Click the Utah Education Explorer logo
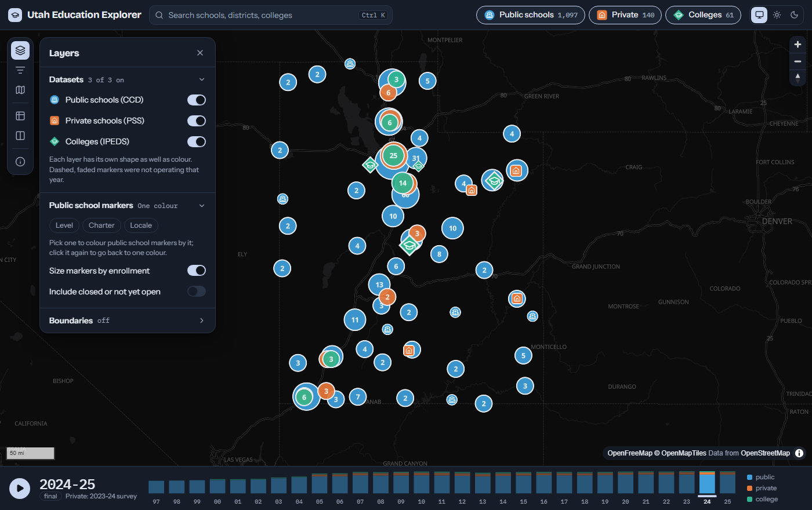Viewport: 812px width, 510px height. pos(15,15)
